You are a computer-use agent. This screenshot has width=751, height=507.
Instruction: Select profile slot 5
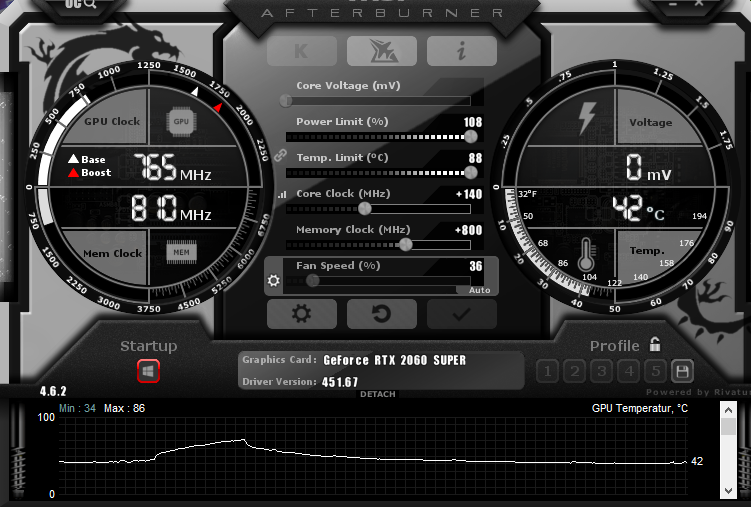(x=656, y=371)
